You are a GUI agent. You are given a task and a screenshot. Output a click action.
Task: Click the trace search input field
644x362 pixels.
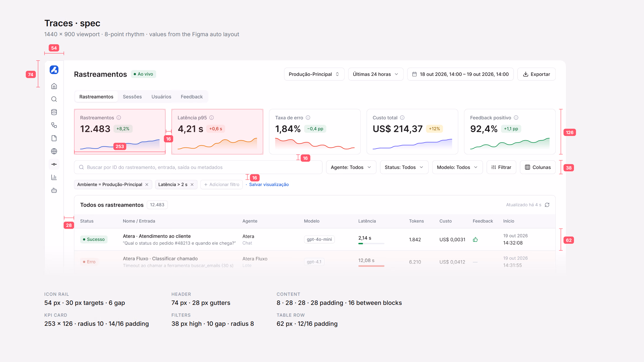click(198, 167)
